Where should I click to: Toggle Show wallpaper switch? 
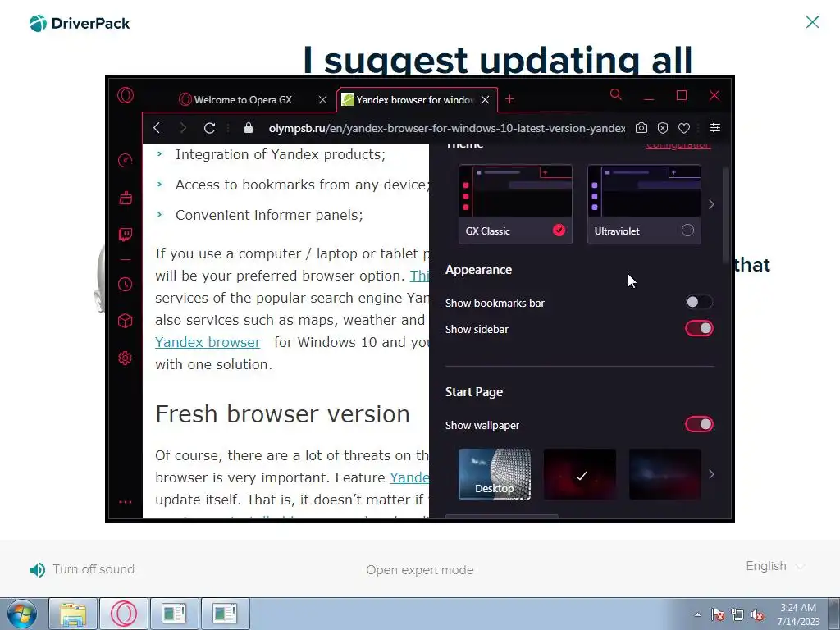(699, 424)
